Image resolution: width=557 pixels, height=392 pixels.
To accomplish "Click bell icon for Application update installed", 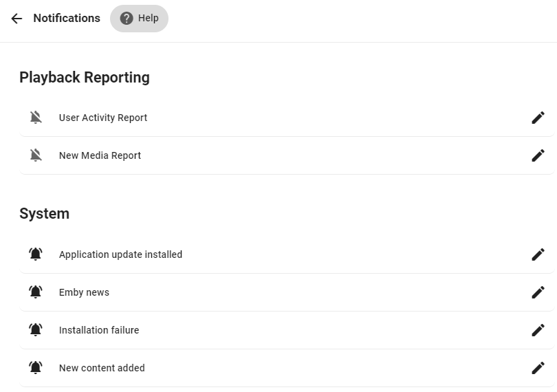I will (x=36, y=254).
